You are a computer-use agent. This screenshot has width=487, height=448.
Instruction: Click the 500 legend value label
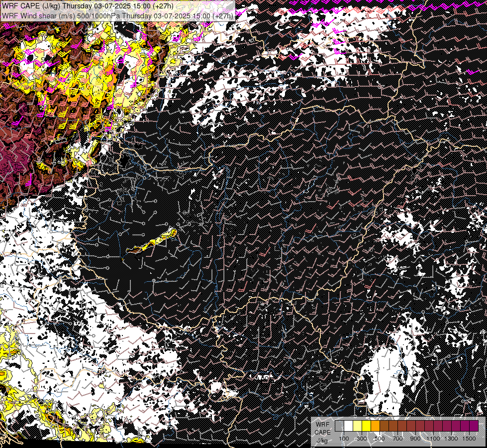(x=380, y=439)
